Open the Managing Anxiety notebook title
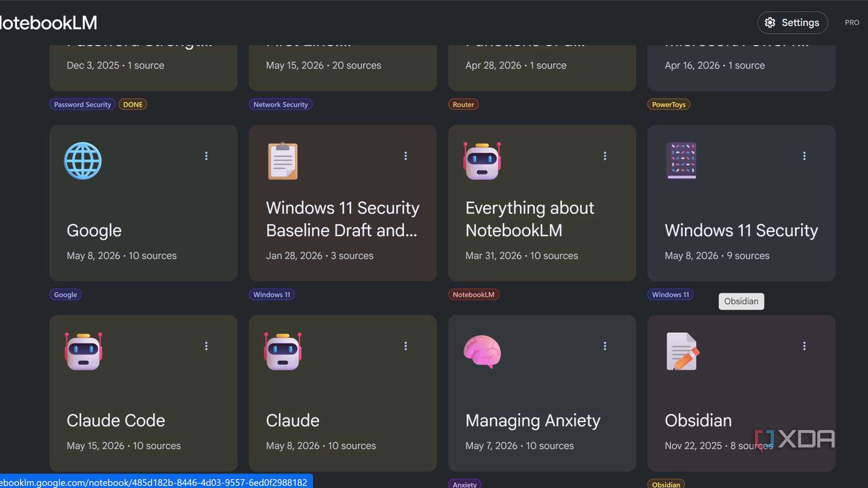Screen dimensions: 868x488 pos(532,421)
